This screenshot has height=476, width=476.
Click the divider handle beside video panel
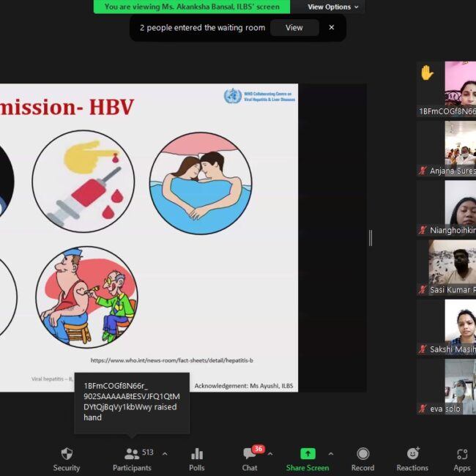point(370,238)
